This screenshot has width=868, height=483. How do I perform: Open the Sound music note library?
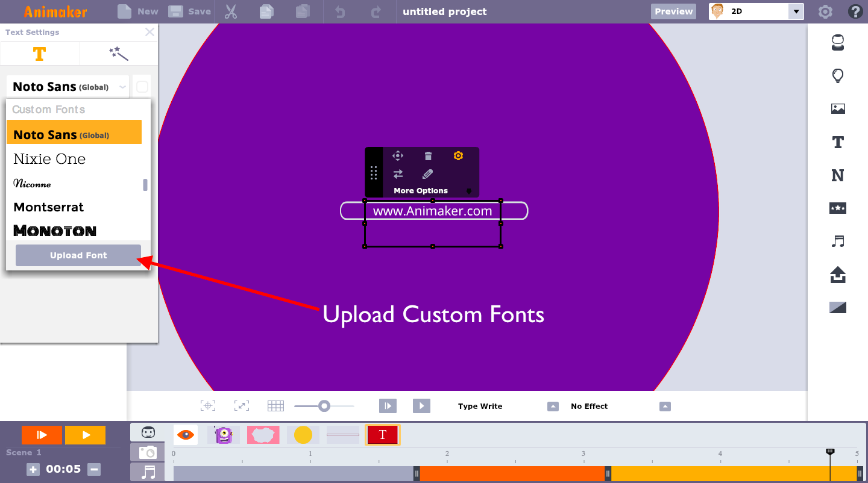click(x=838, y=241)
